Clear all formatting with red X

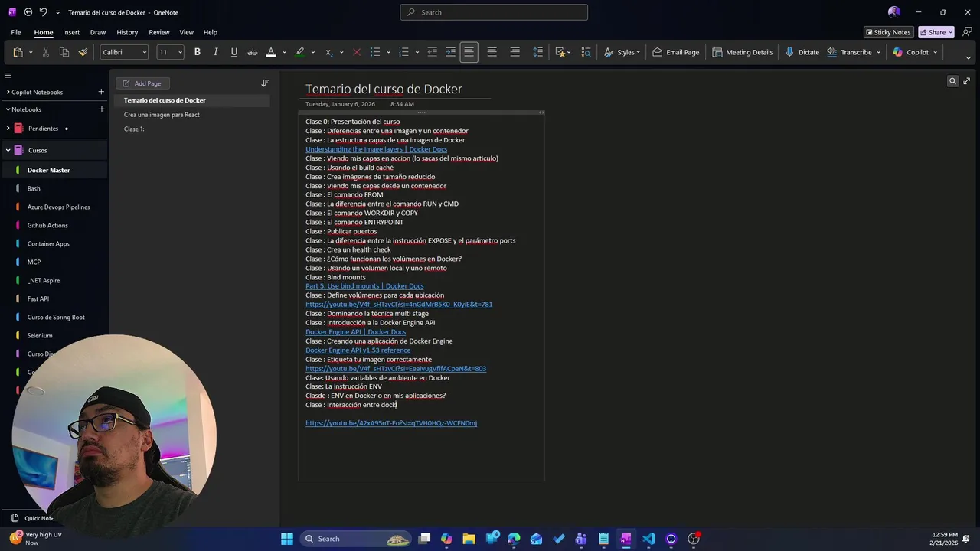coord(357,52)
